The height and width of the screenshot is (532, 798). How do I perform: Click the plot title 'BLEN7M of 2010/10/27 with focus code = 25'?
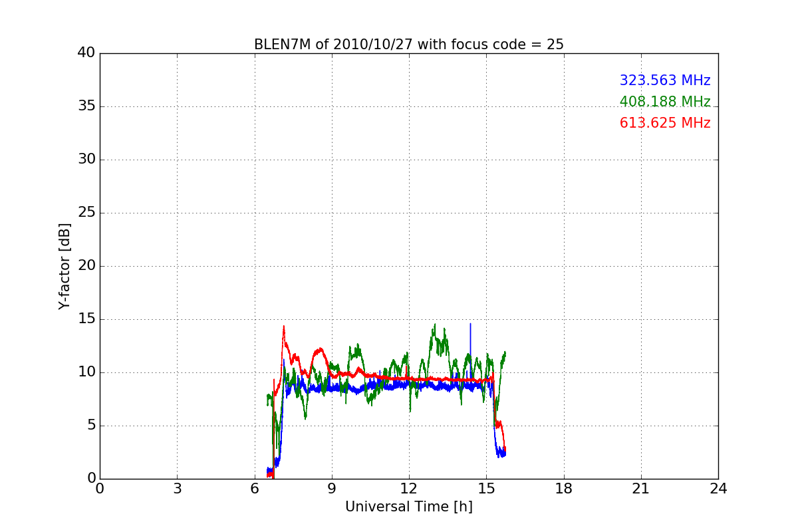(x=409, y=45)
